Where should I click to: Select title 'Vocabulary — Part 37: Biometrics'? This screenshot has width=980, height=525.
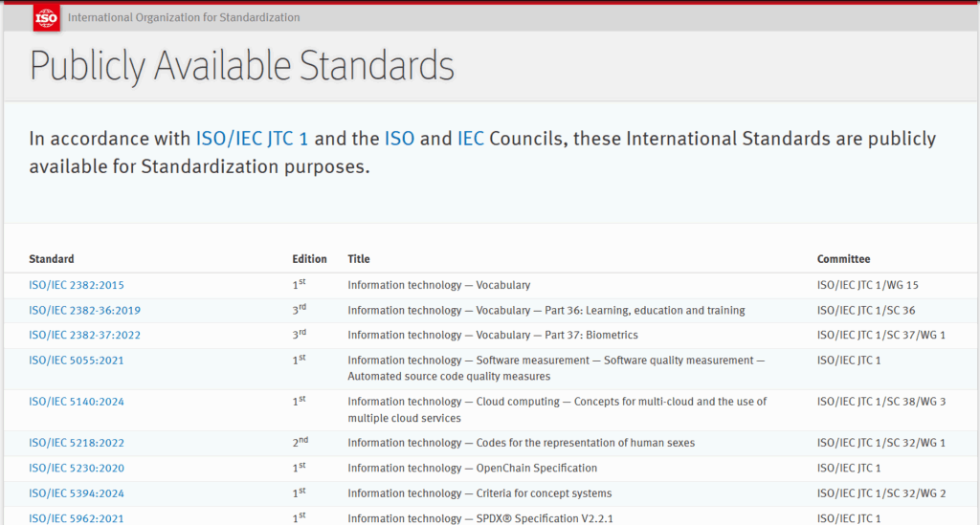pyautogui.click(x=557, y=336)
